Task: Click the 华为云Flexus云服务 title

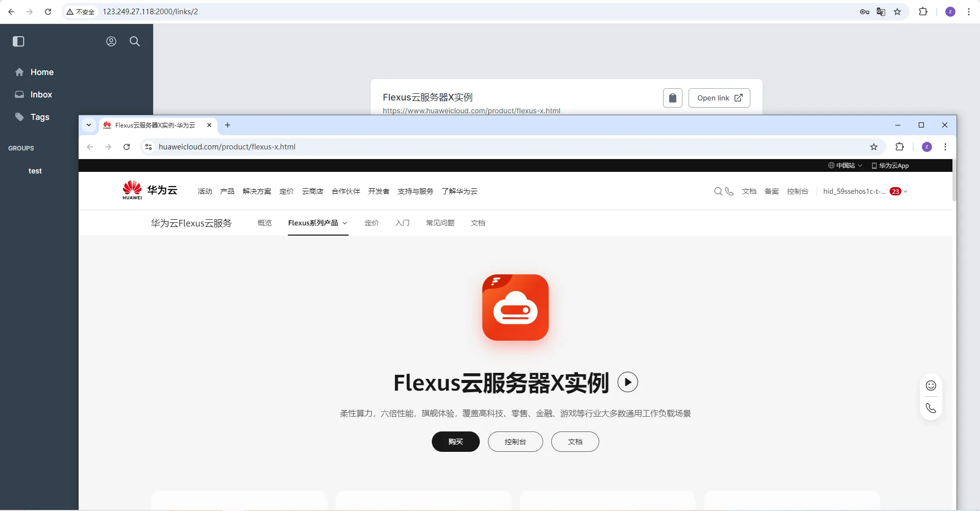Action: coord(191,223)
